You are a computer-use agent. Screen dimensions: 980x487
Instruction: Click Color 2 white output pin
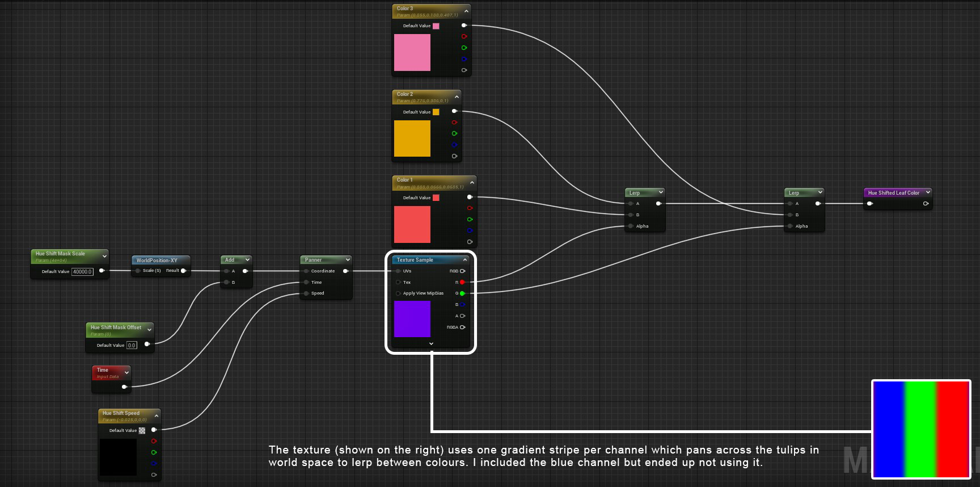(x=454, y=111)
